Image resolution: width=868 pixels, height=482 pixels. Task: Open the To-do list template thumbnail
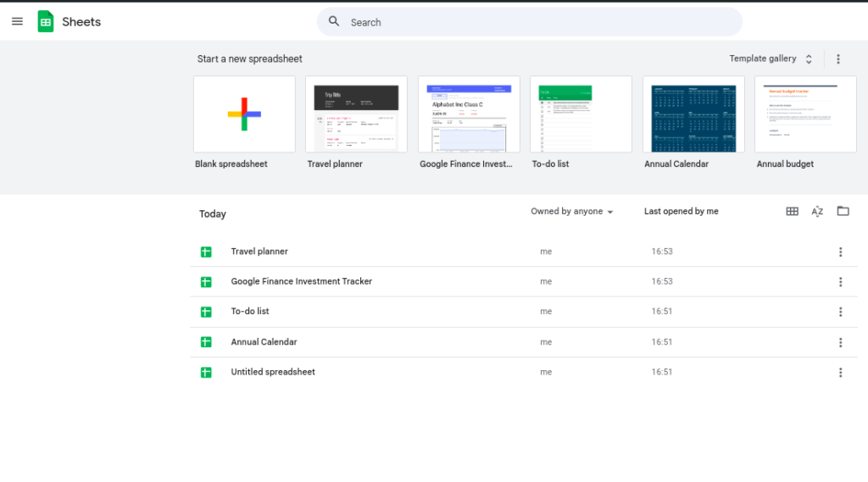point(581,114)
